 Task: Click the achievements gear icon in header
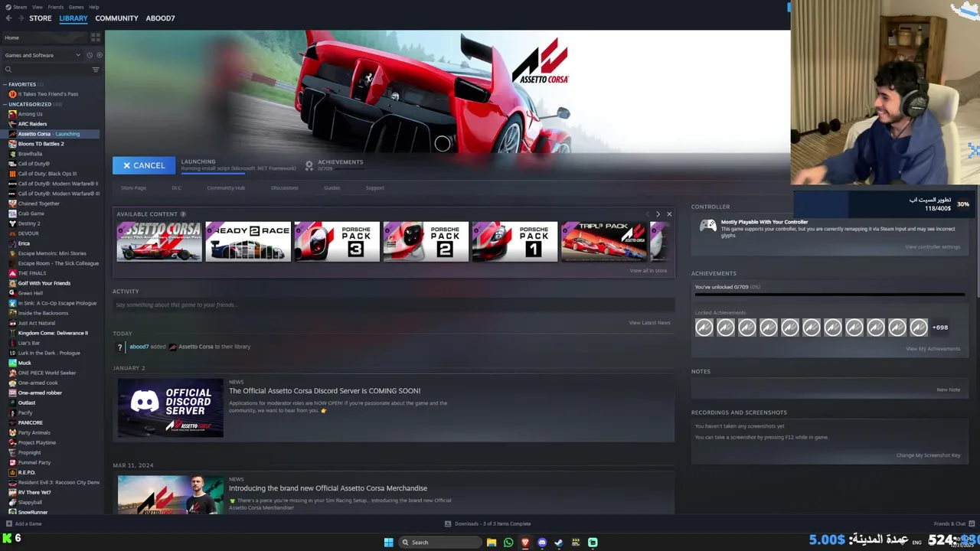[309, 165]
